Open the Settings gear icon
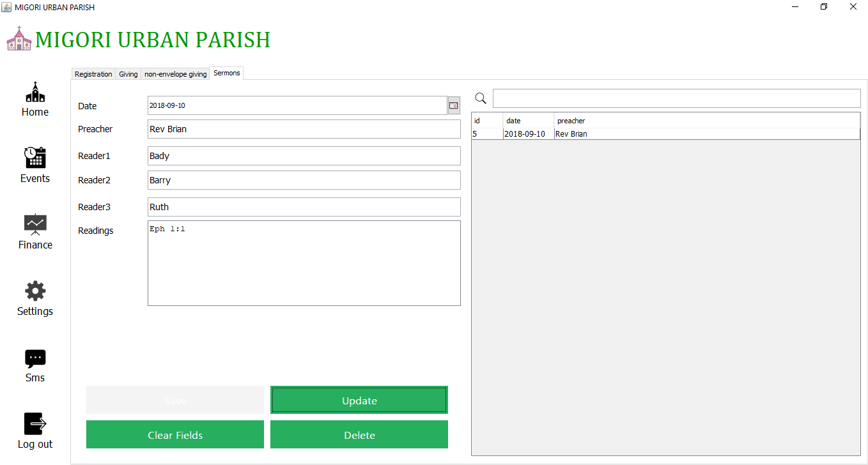The image size is (868, 465). click(x=35, y=291)
